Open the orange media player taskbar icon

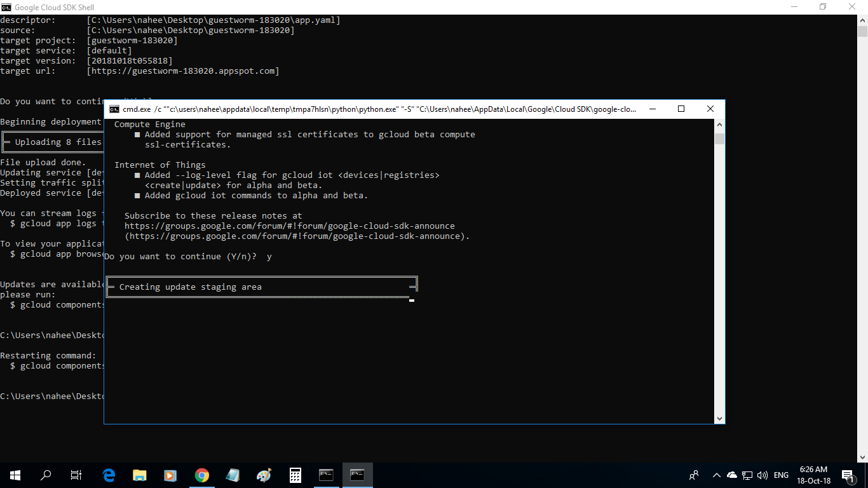click(x=170, y=475)
